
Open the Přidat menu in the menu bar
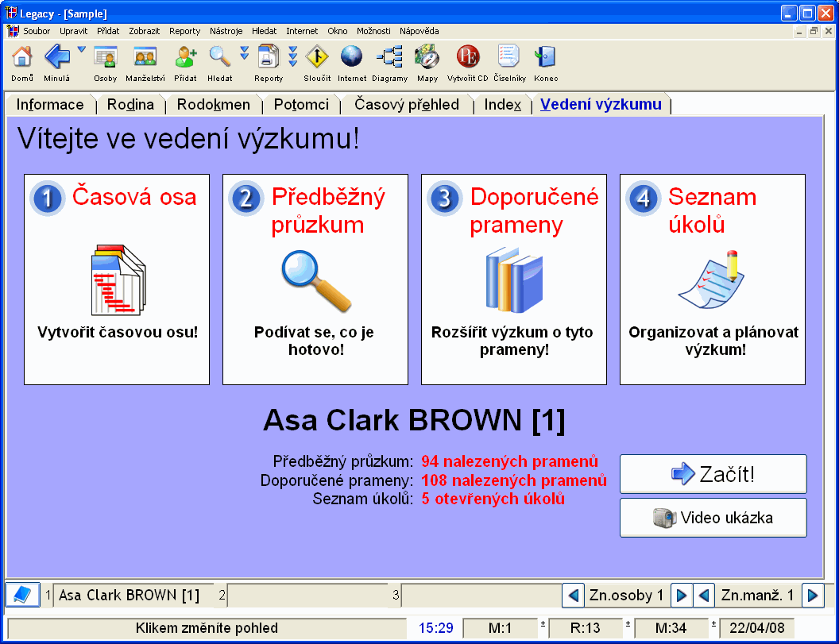pyautogui.click(x=108, y=31)
